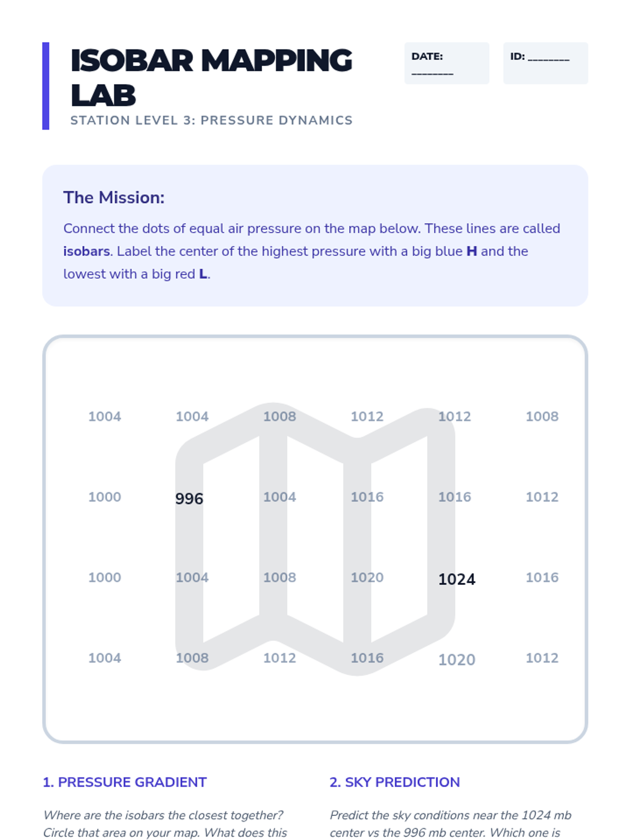Click the 1020 reading directly below 1024
630x840 pixels.
coord(457,659)
